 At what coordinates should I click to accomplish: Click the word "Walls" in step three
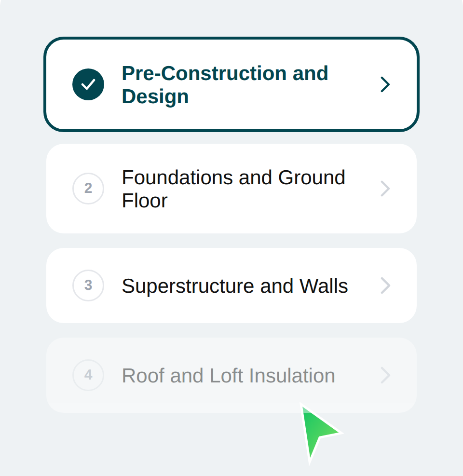point(324,286)
